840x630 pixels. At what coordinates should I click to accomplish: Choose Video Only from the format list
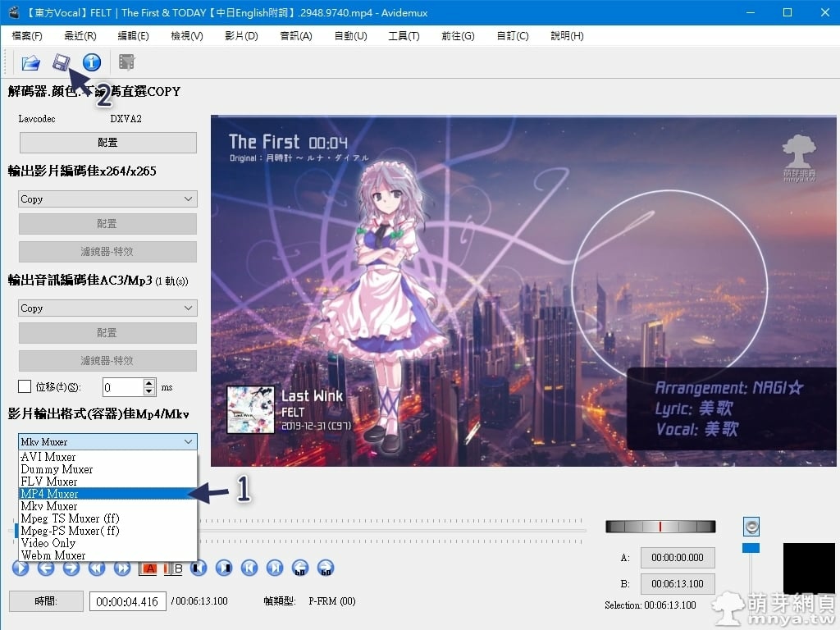pos(107,543)
